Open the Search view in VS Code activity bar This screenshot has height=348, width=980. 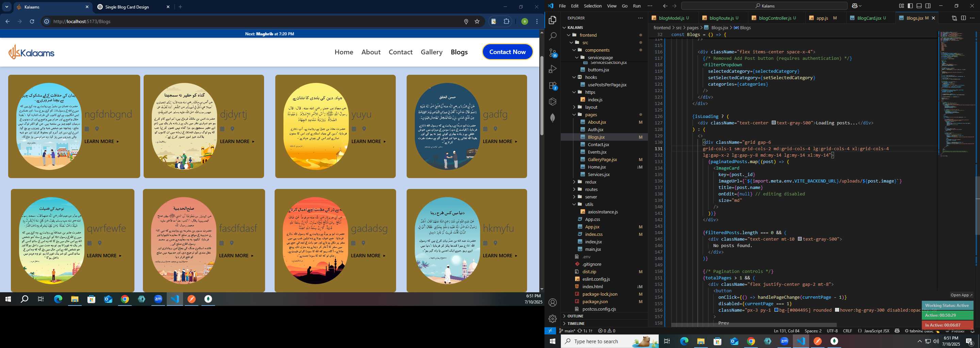[x=553, y=36]
